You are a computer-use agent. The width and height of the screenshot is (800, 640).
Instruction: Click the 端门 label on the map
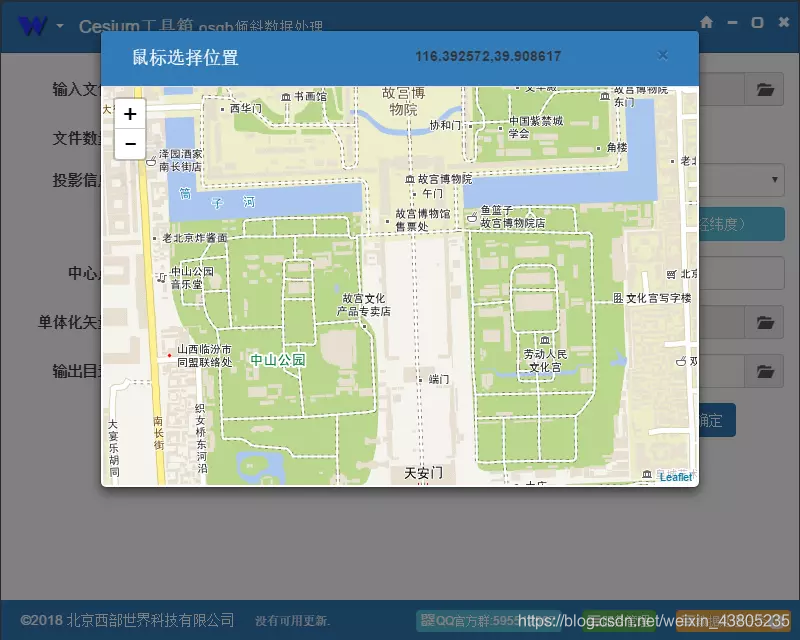click(439, 379)
